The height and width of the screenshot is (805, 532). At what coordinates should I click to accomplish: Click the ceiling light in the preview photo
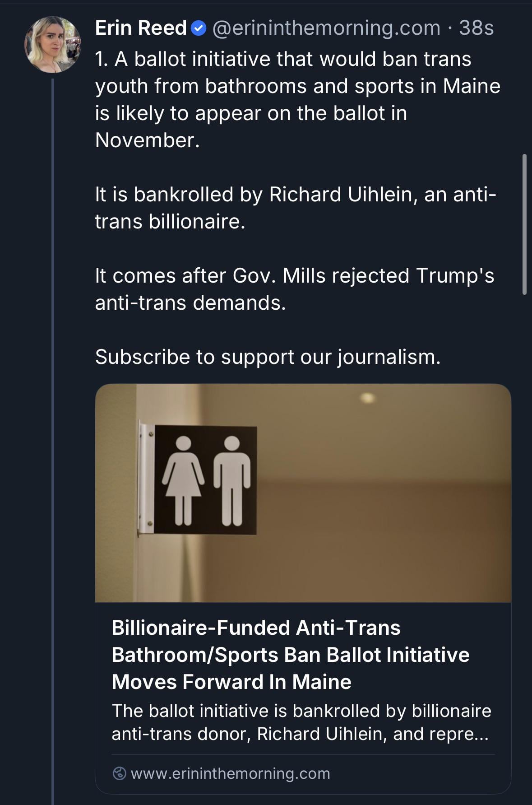(368, 398)
